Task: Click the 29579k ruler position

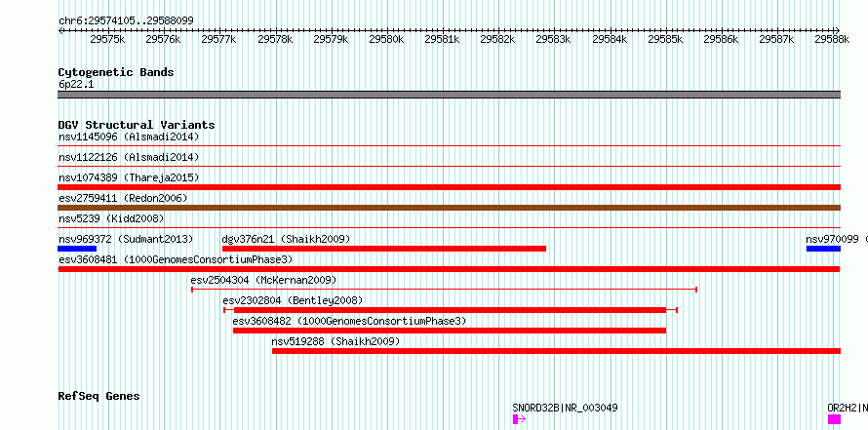Action: pos(331,39)
